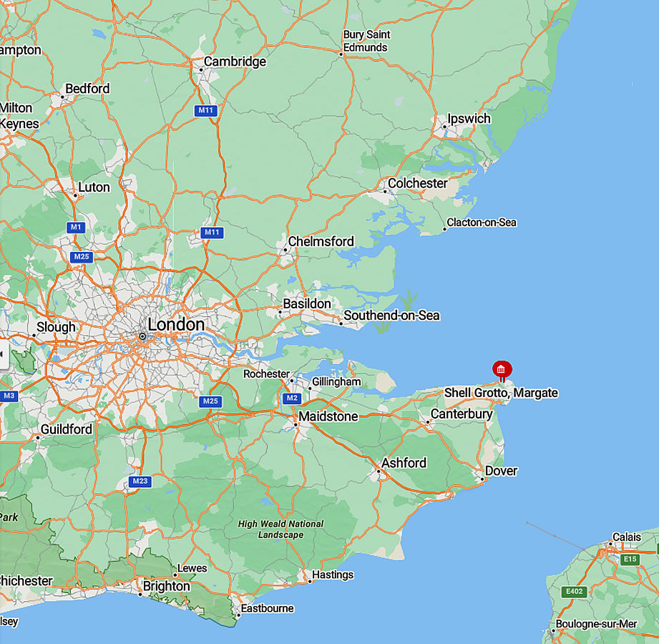Click the M23 motorway shield

tap(140, 482)
